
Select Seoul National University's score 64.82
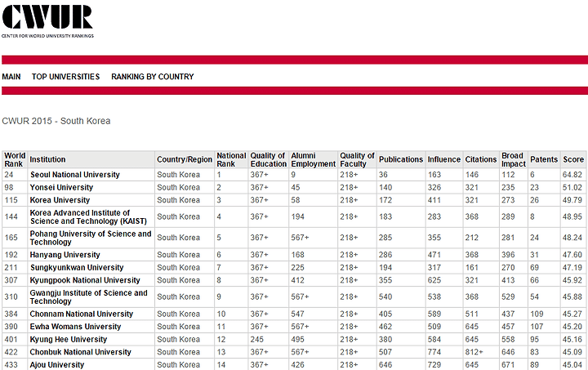[572, 175]
